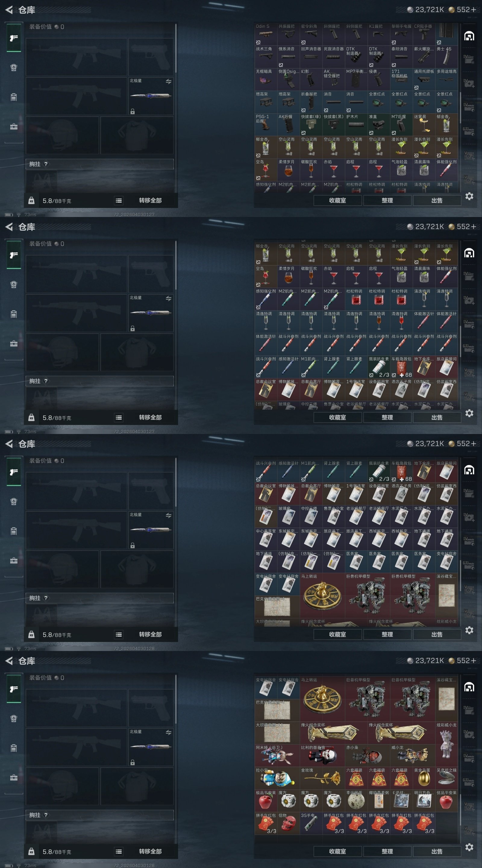Select the Odin S flashlight item

266,34
